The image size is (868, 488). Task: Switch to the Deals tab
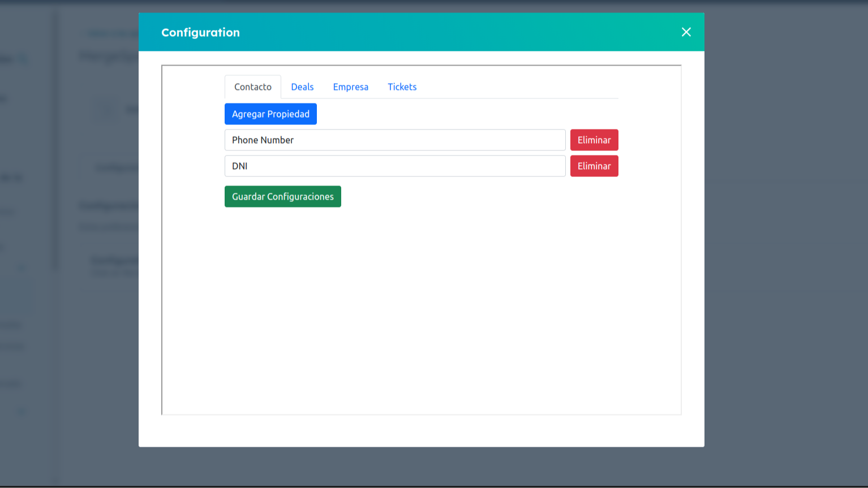[302, 87]
